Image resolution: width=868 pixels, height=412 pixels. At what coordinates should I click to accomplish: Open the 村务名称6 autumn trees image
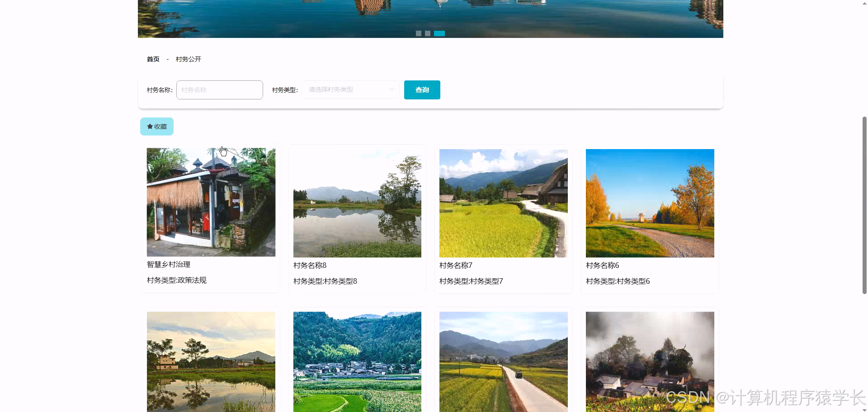coord(650,203)
